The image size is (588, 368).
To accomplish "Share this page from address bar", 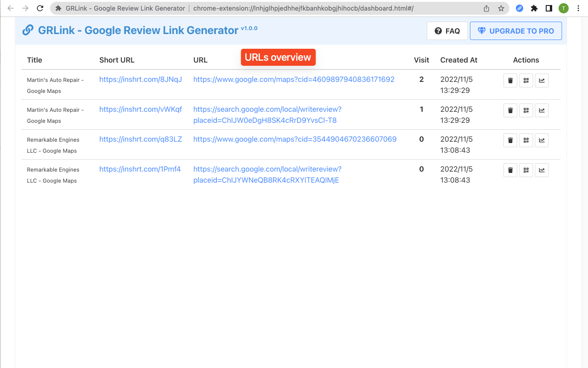I will 486,8.
